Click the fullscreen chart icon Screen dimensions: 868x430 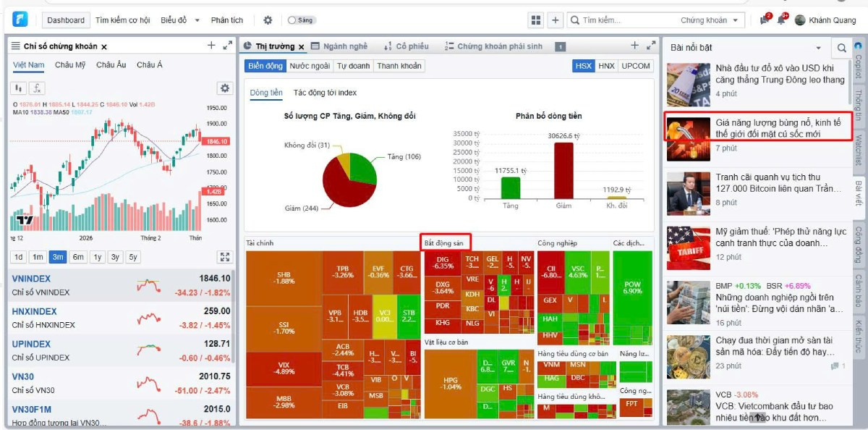click(224, 257)
